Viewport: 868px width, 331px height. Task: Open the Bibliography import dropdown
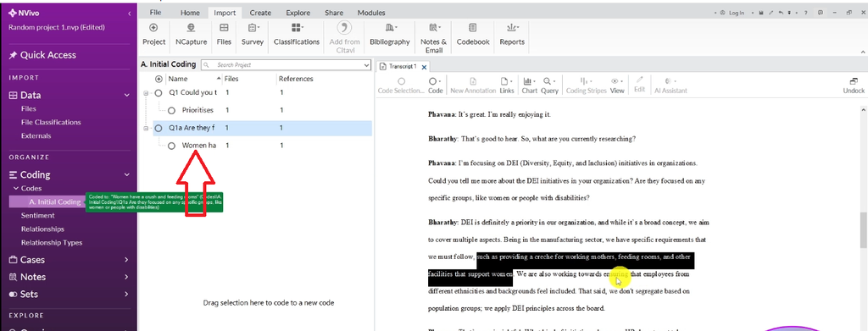tap(390, 34)
